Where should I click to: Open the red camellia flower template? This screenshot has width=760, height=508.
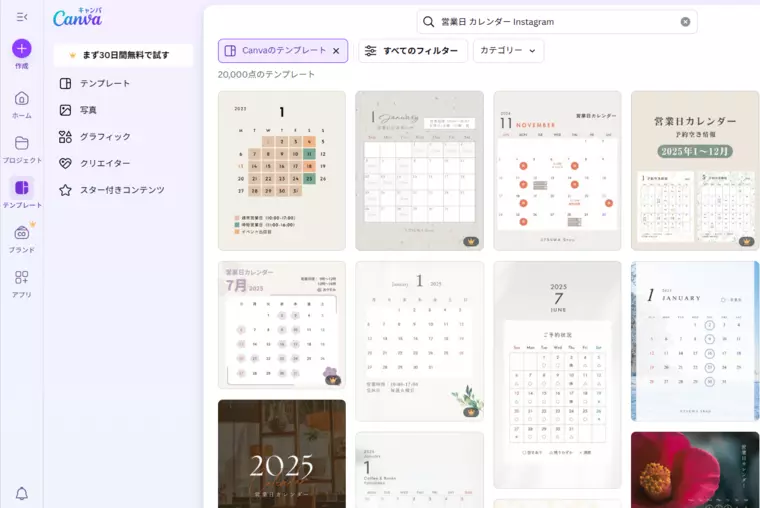point(695,470)
